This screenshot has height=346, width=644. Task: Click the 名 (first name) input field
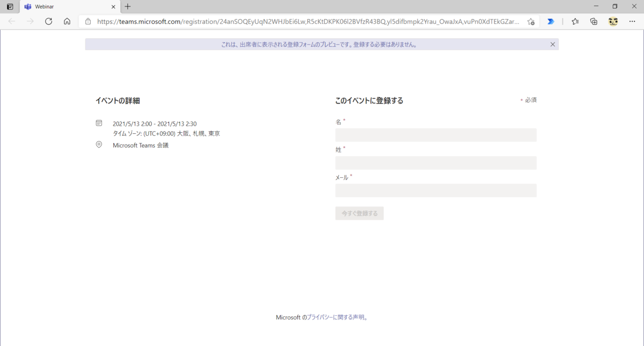tap(436, 135)
